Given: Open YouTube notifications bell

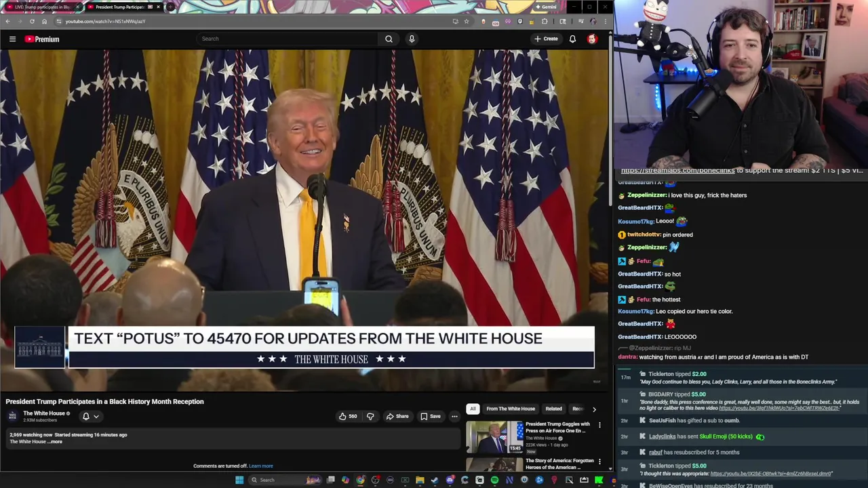Looking at the screenshot, I should [x=572, y=39].
